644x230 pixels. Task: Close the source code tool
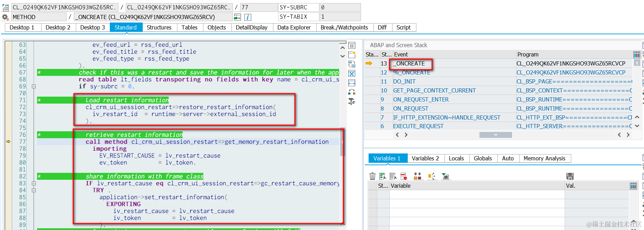352,46
